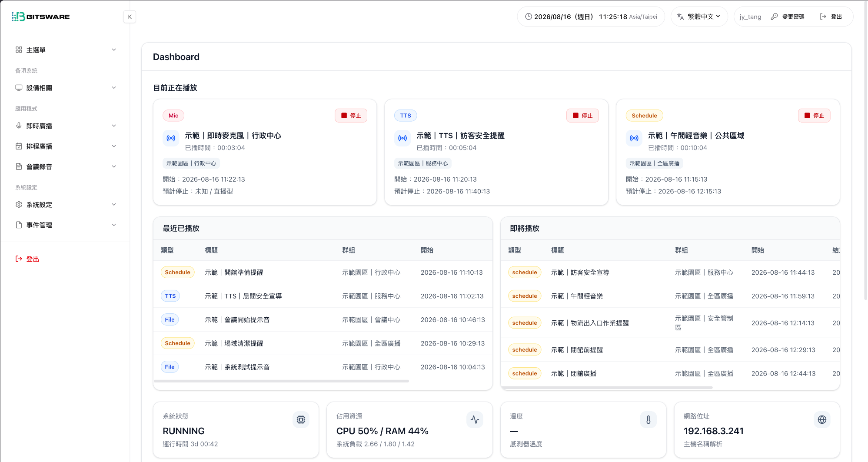Click broadcast icon on 午間輕音樂 card
868x462 pixels.
[x=634, y=138]
